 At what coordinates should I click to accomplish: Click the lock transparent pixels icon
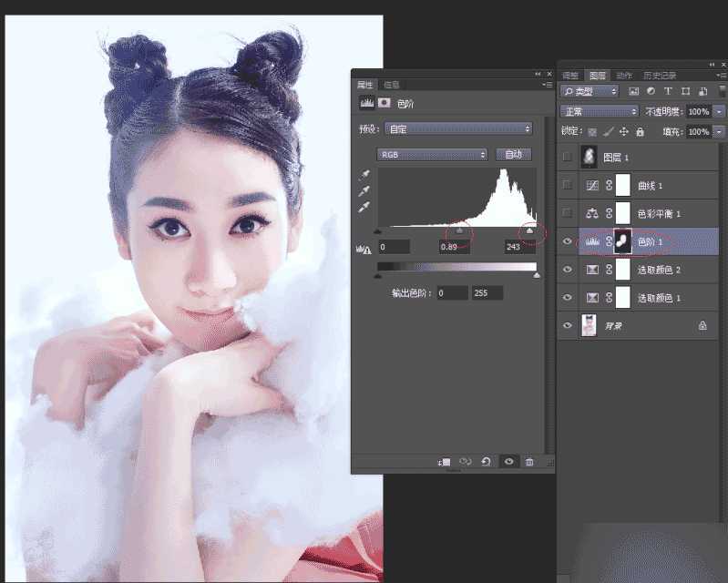pyautogui.click(x=592, y=132)
